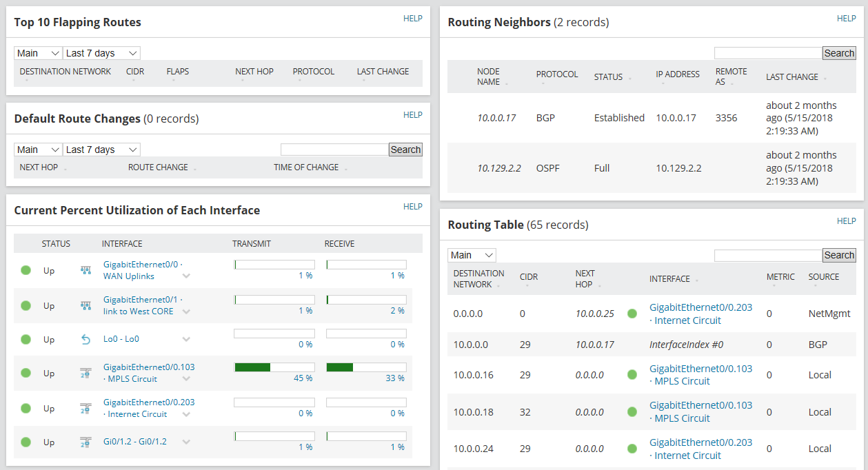This screenshot has width=868, height=470.
Task: Click the green status icon for GigabitEthernet0/1 West CORE
Action: [26, 305]
